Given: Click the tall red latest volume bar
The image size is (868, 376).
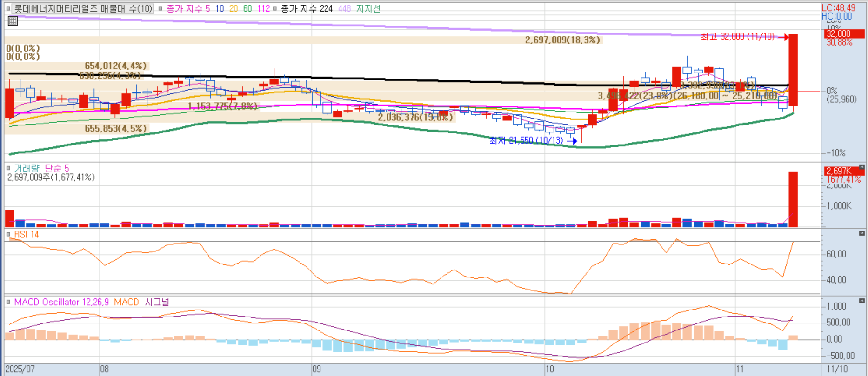Looking at the screenshot, I should pos(793,199).
